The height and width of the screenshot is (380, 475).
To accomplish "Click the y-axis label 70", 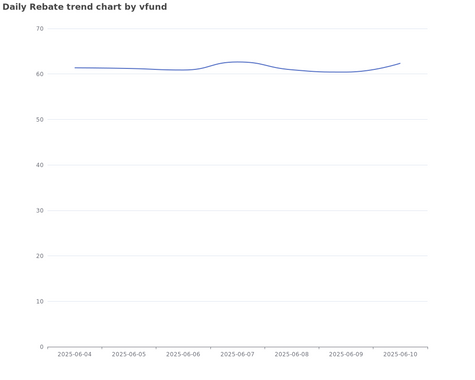I will tap(40, 29).
